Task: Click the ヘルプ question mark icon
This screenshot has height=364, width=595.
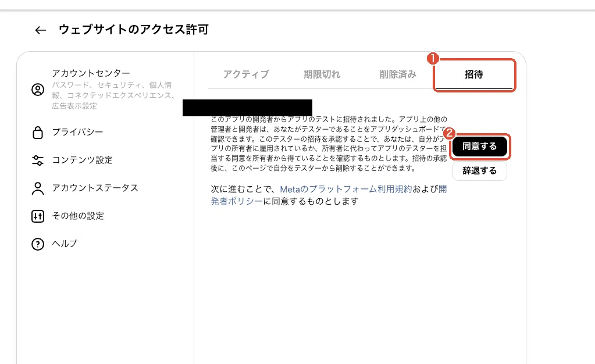Action: (38, 244)
